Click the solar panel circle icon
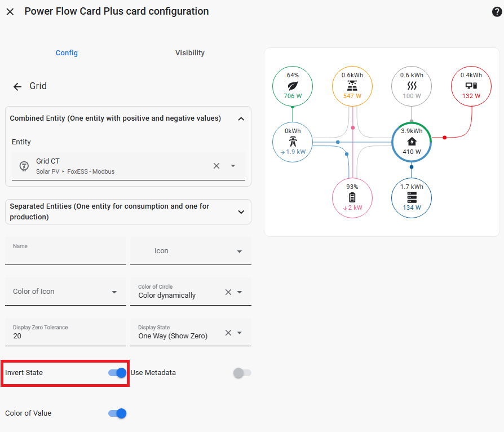Screen dimensions: 504x432 [x=352, y=86]
